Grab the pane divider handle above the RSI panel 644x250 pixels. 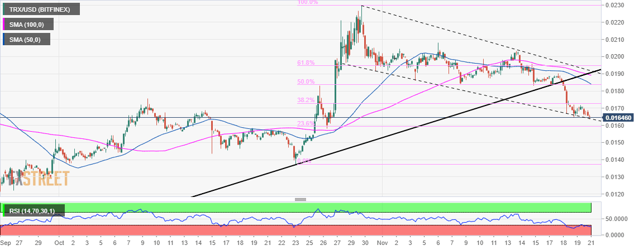click(x=300, y=200)
